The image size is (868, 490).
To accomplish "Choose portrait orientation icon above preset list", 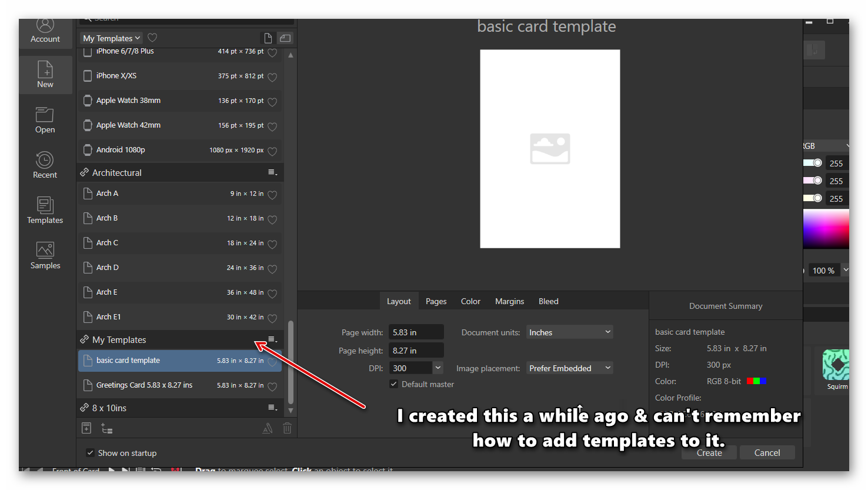I will click(x=268, y=38).
